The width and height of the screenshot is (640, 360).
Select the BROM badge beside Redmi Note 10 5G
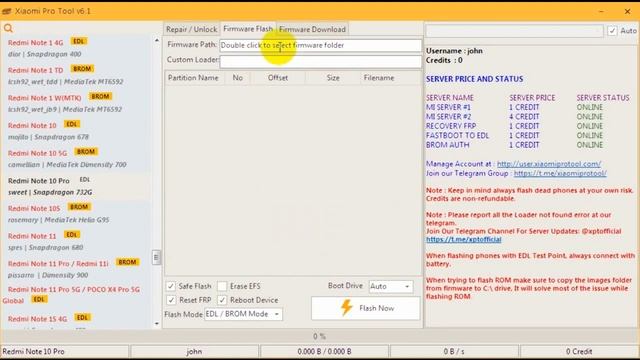[x=86, y=151]
